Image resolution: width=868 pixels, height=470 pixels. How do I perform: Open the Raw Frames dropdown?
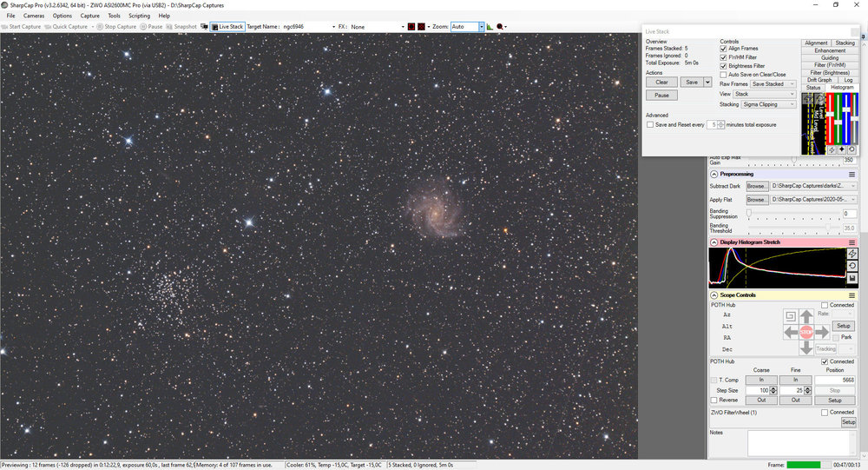773,84
